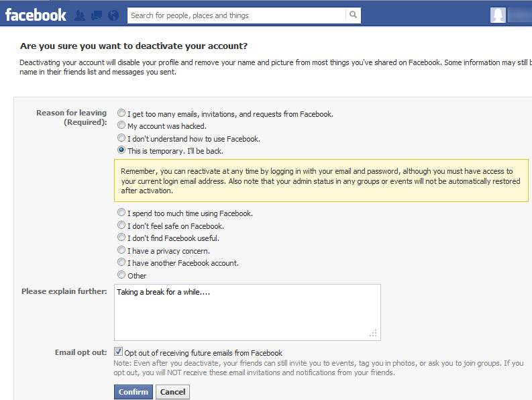Click the search magnifier icon
Screen dimensions: 532x400
click(x=353, y=15)
